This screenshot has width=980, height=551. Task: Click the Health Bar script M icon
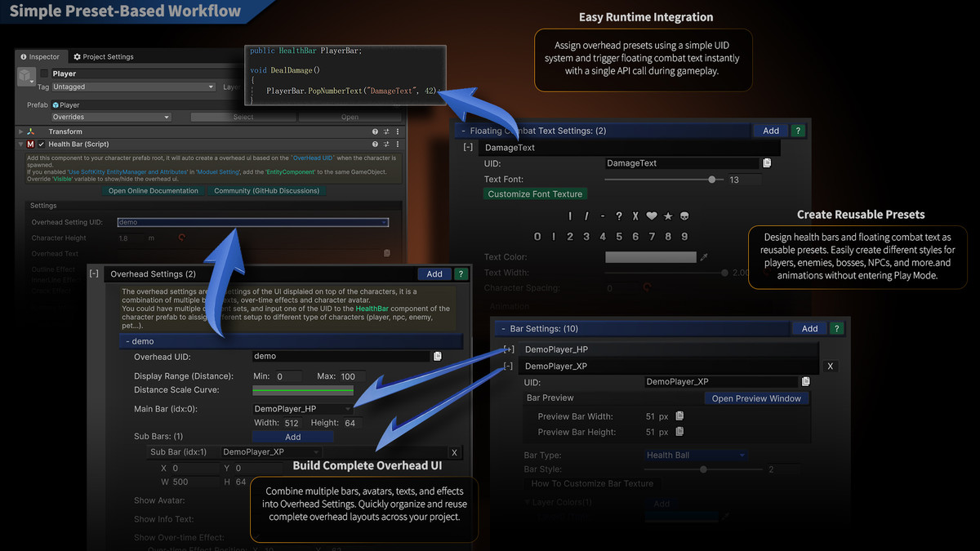tap(30, 144)
